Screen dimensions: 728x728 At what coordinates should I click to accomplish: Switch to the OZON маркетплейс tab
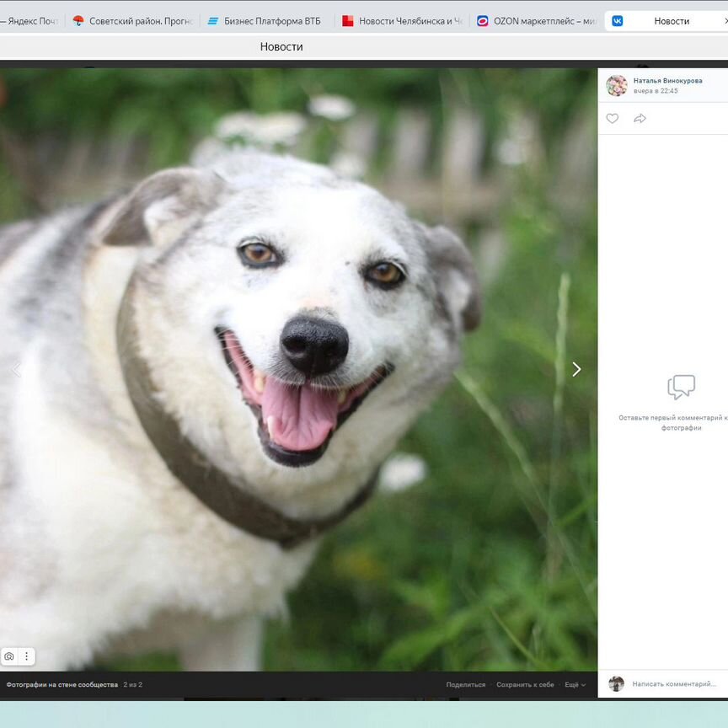[x=542, y=21]
